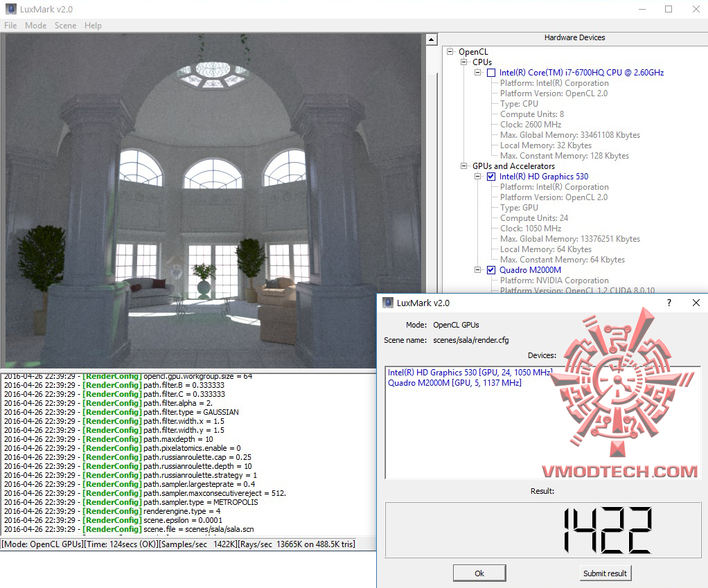Click 'Max. Global Memory: 33461108 Kbytes' row
Screen dimensions: 708x588
(x=570, y=135)
